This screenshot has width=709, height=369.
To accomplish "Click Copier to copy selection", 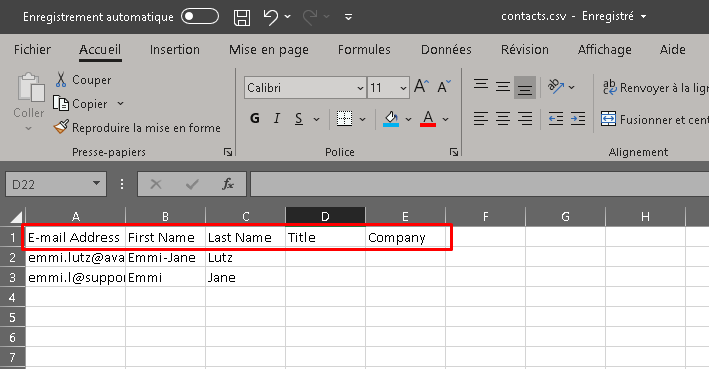I will click(x=80, y=104).
